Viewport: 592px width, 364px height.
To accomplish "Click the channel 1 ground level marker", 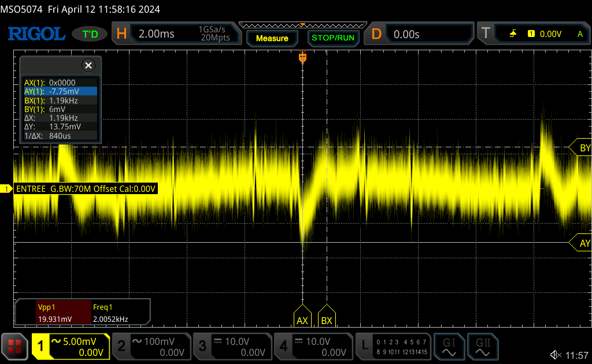I will (6, 188).
